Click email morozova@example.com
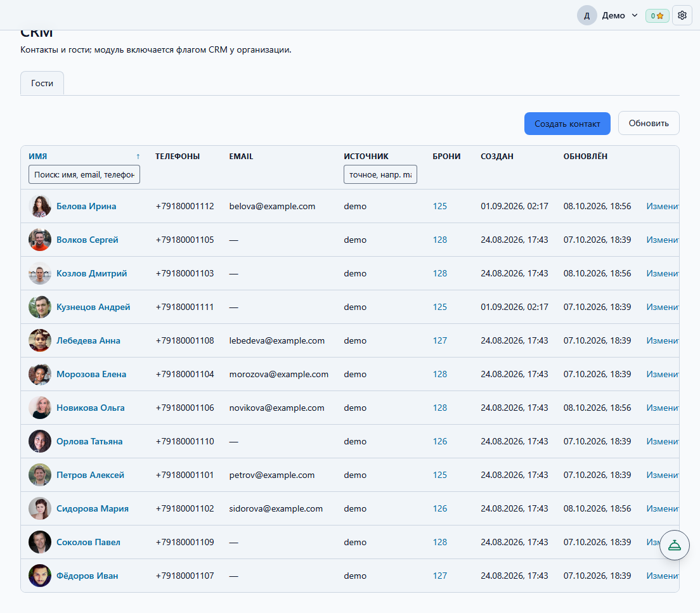700x613 pixels. (278, 374)
